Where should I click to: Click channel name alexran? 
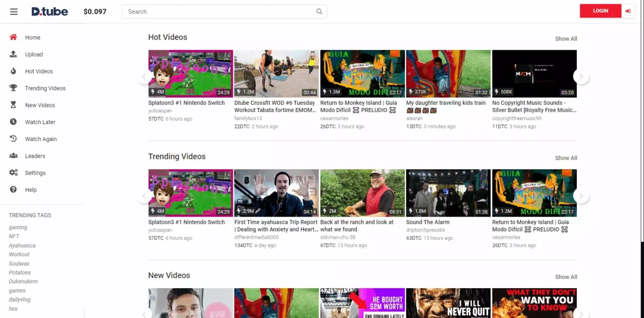(x=414, y=118)
